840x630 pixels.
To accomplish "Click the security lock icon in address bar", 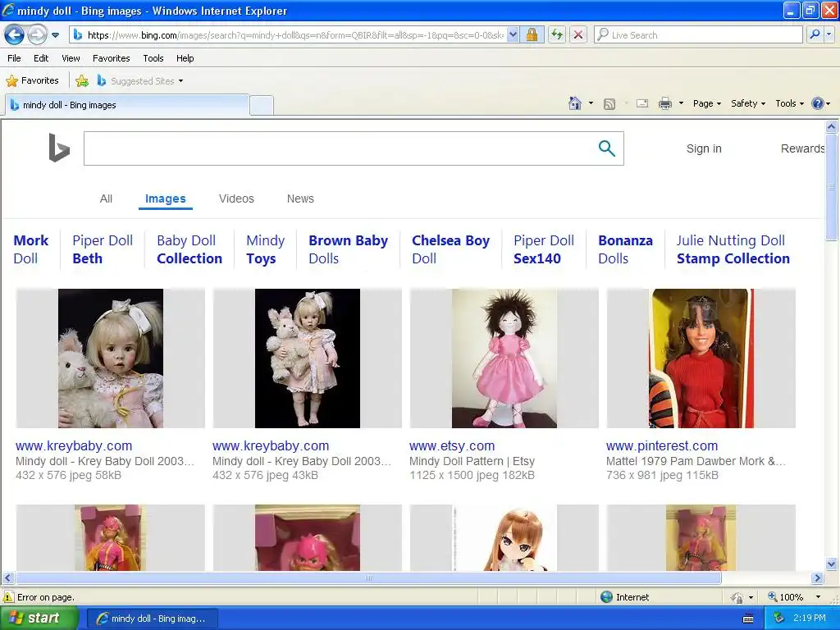I will pos(532,34).
